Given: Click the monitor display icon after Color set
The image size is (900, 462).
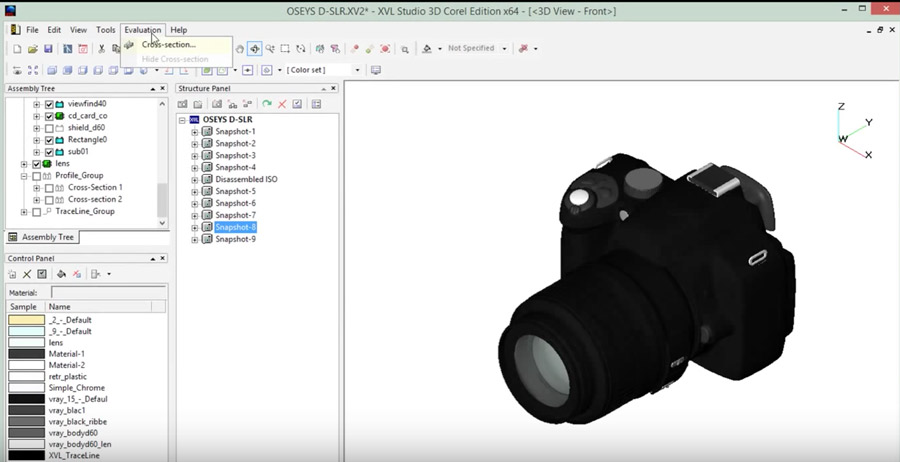Looking at the screenshot, I should pyautogui.click(x=376, y=70).
